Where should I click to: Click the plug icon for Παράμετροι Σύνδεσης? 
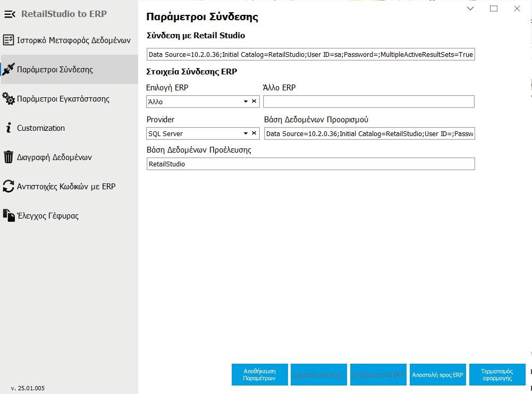[x=9, y=69]
